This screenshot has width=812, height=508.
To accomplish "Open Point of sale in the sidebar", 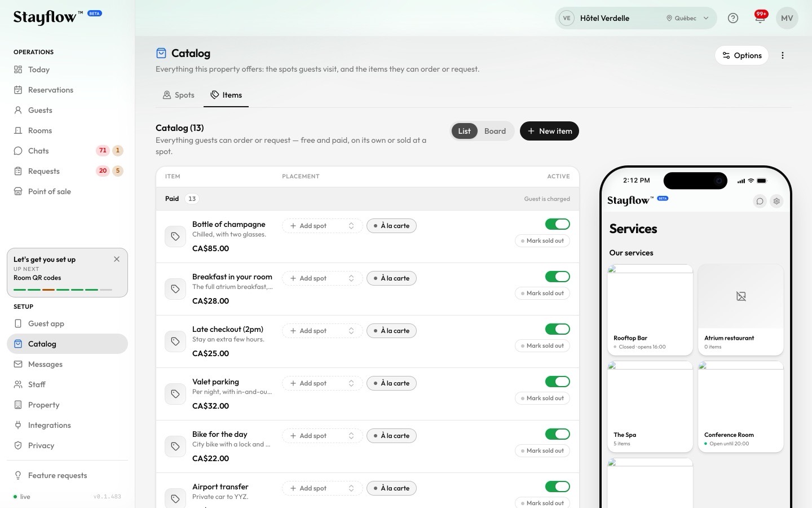I will [x=67, y=191].
